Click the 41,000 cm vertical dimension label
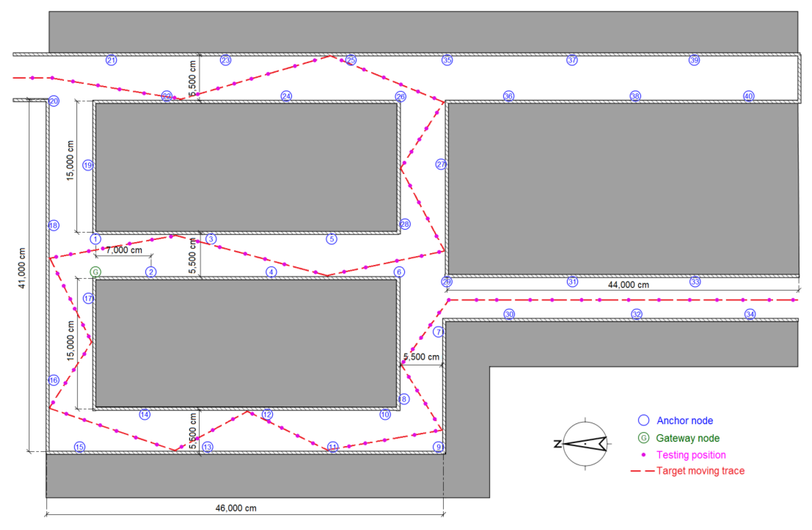 point(22,268)
